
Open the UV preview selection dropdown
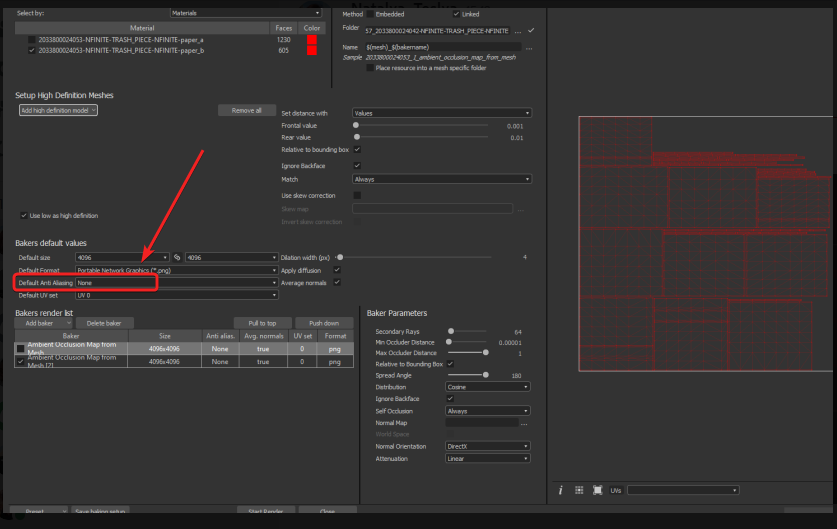[x=683, y=490]
